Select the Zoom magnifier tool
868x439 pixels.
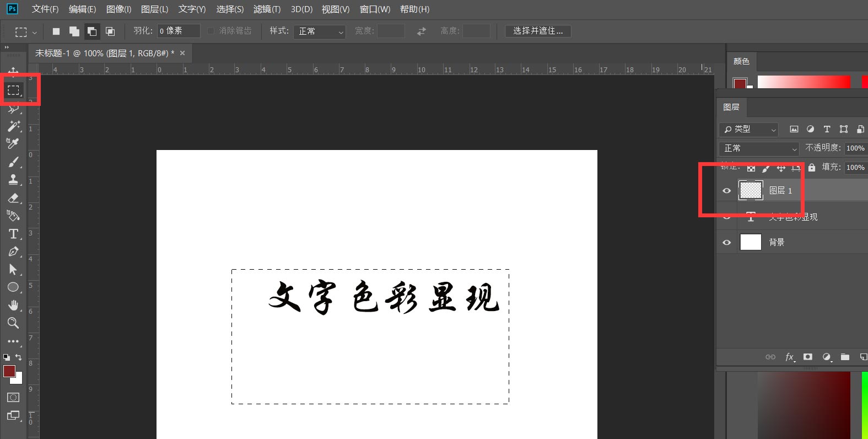click(13, 323)
